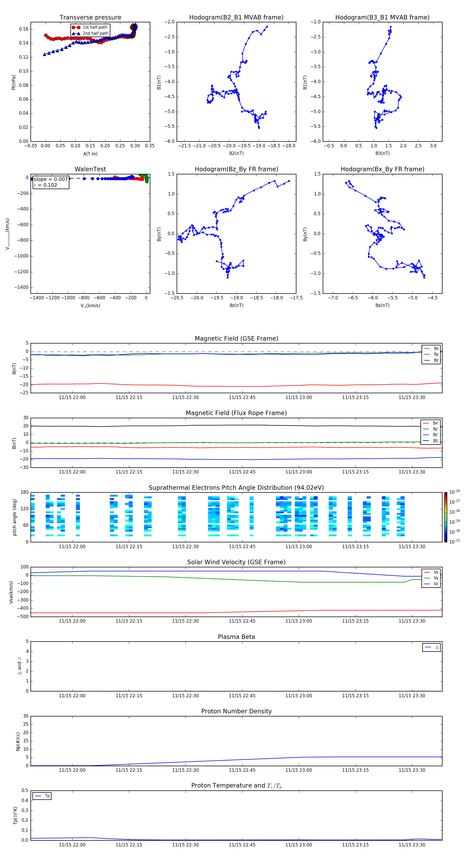Click the Suprathermal Electrons Pitch Angle title

pos(236,488)
